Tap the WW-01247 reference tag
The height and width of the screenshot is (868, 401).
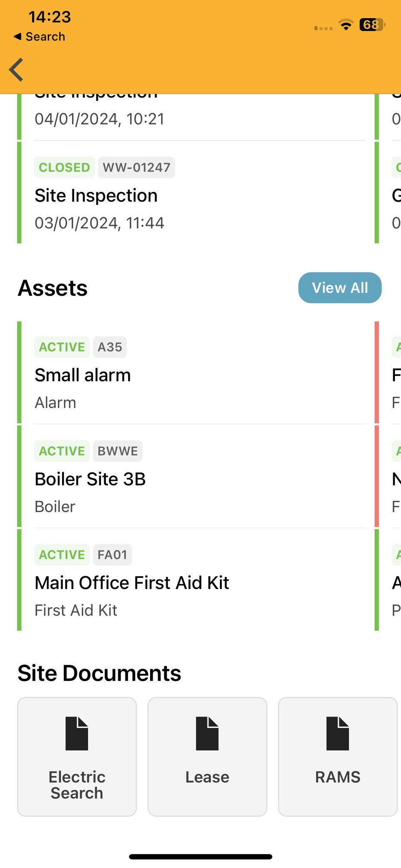(x=136, y=167)
